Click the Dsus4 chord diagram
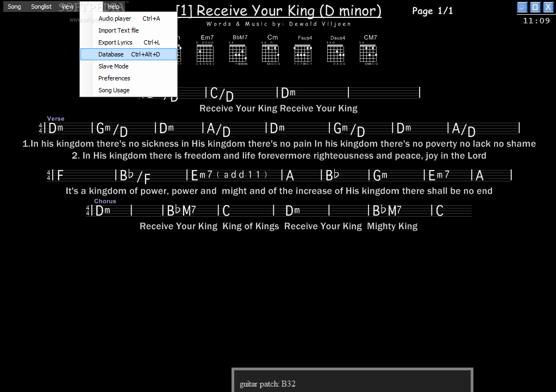This screenshot has height=392, width=556. tap(336, 49)
